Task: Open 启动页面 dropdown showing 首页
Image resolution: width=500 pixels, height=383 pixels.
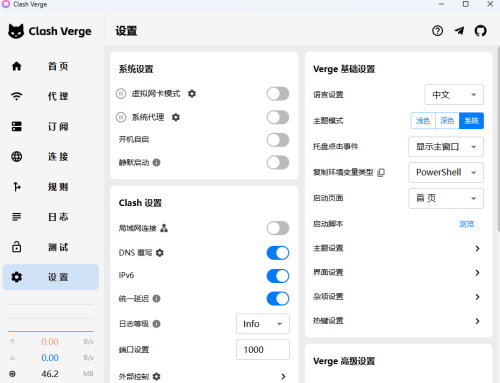Action: (x=446, y=198)
